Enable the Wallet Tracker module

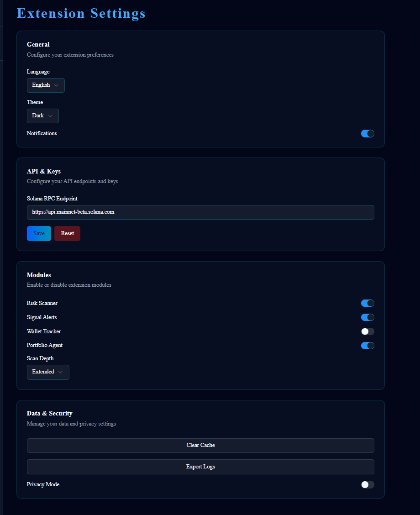(367, 331)
